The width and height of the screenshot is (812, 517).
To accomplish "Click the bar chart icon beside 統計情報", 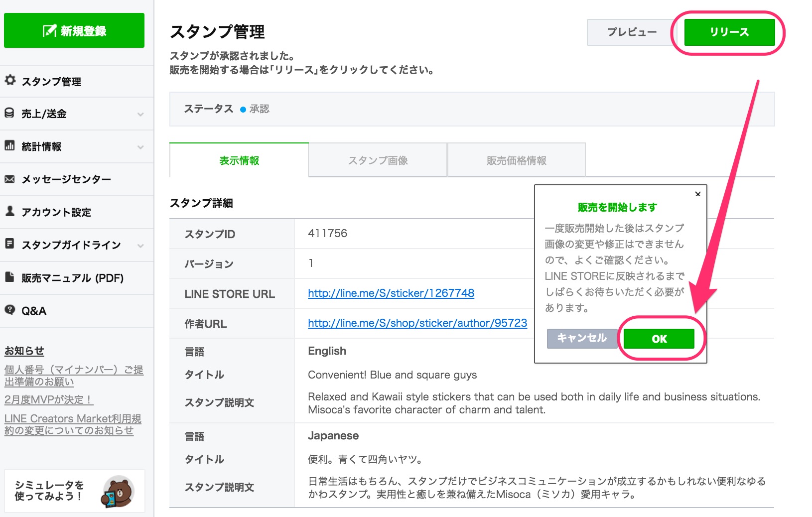I will pos(9,145).
